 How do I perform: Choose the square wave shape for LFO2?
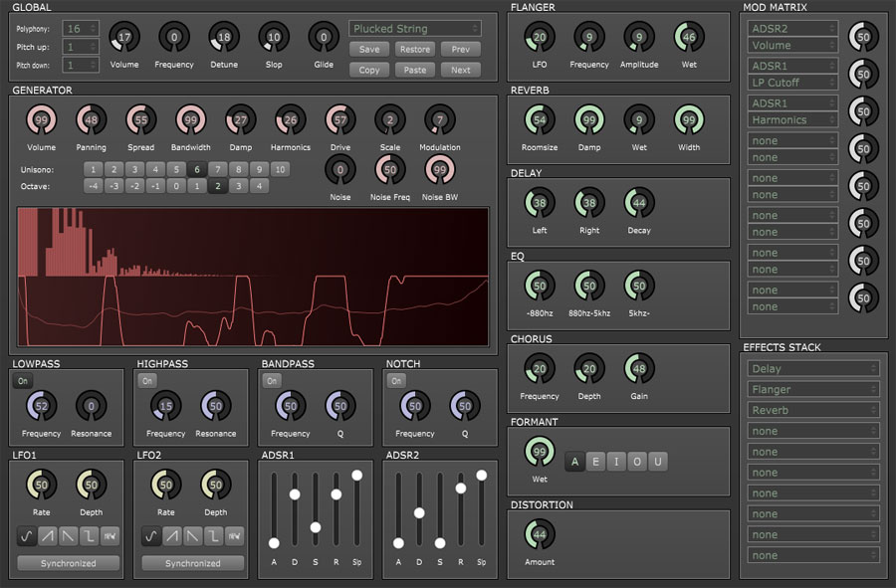pyautogui.click(x=212, y=534)
